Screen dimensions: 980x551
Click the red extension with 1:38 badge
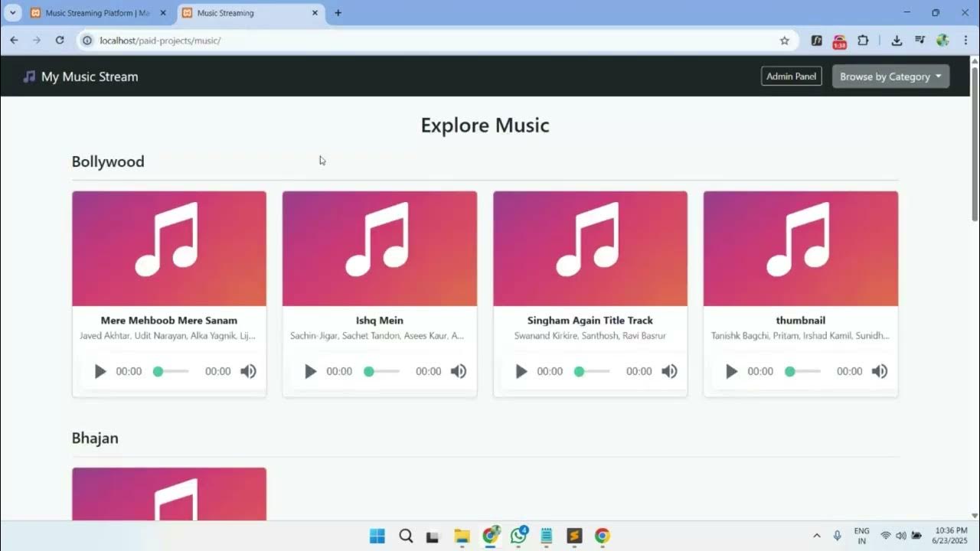click(840, 41)
